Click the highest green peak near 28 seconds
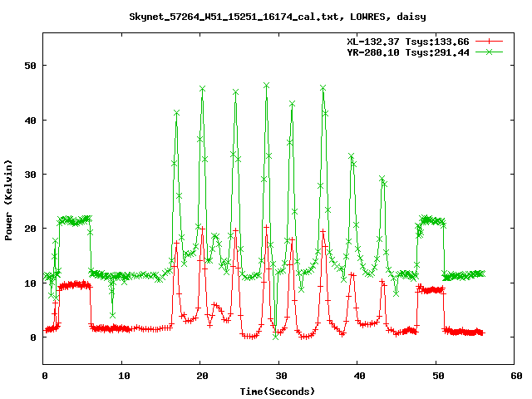Image resolution: width=532 pixels, height=399 pixels. pyautogui.click(x=266, y=86)
